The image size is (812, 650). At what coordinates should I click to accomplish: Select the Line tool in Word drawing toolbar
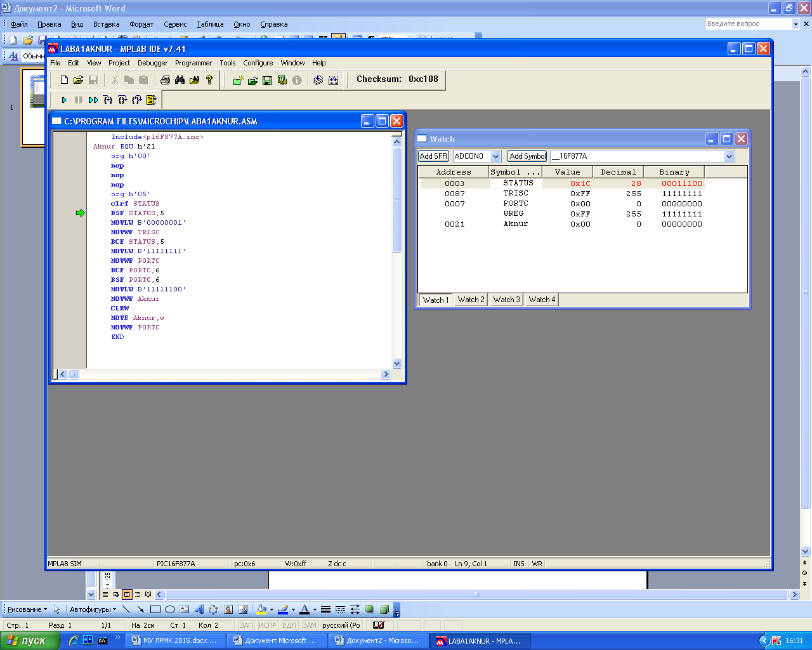(126, 609)
